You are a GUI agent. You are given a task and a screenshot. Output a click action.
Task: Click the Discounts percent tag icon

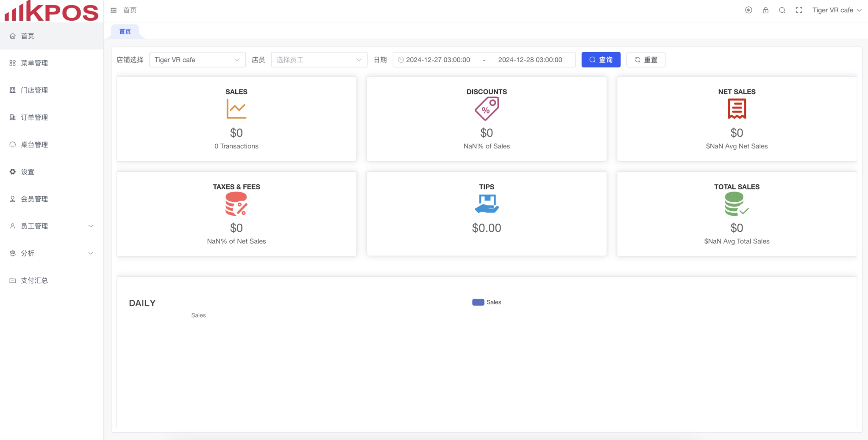click(487, 109)
